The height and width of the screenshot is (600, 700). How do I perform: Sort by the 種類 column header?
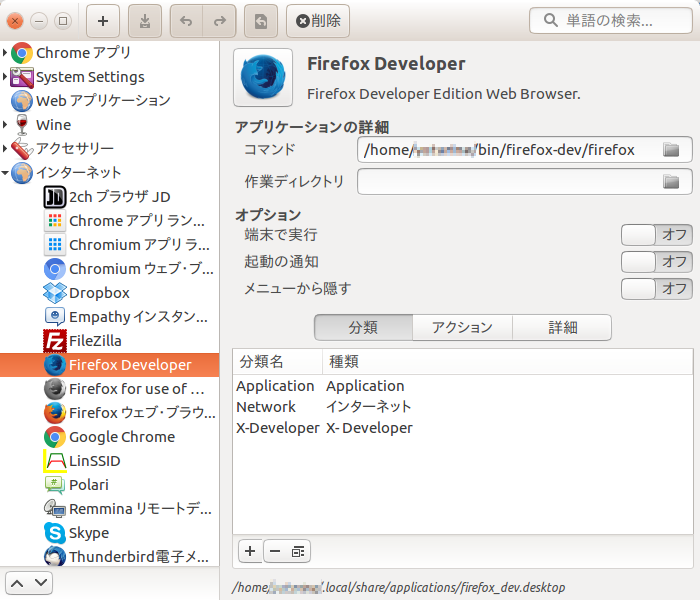(x=508, y=362)
